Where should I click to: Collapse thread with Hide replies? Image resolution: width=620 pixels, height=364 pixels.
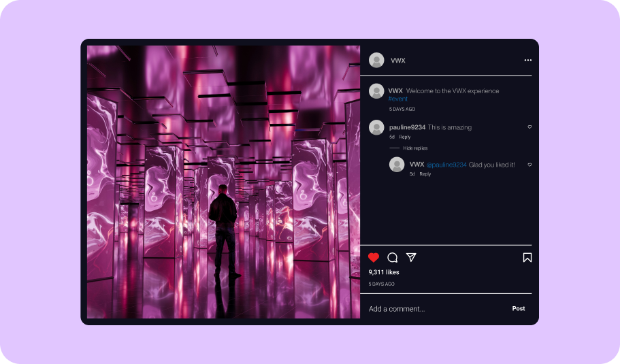click(414, 148)
